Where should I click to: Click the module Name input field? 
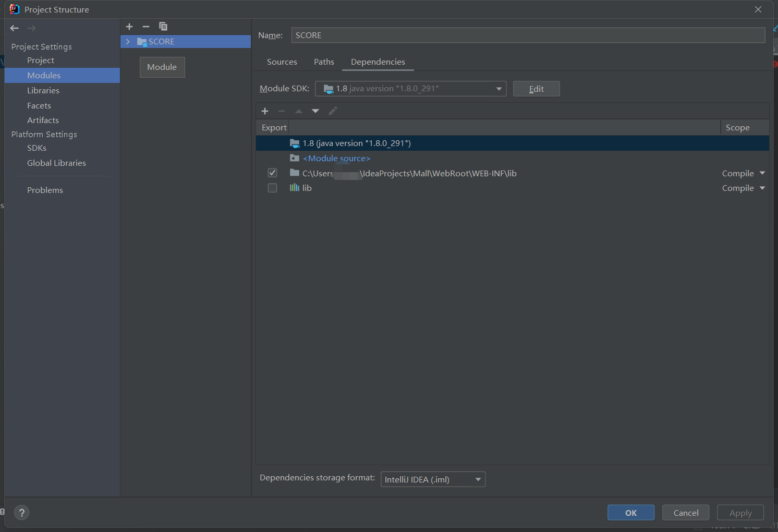click(528, 35)
